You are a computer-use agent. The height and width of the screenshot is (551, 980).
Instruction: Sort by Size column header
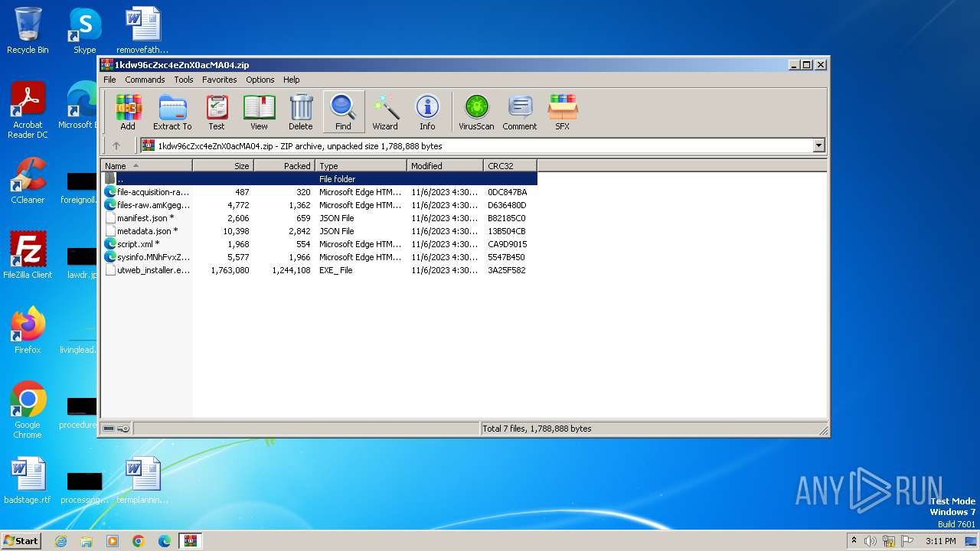click(224, 165)
